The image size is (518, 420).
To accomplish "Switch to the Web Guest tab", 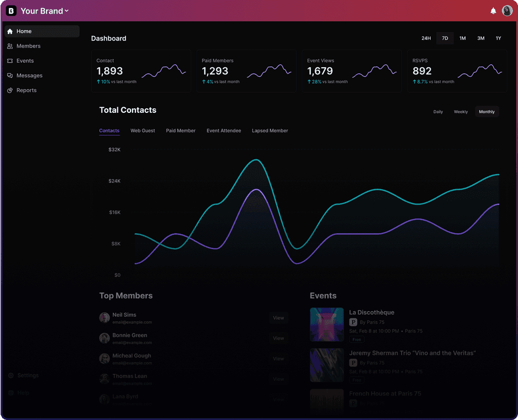I will click(x=143, y=131).
